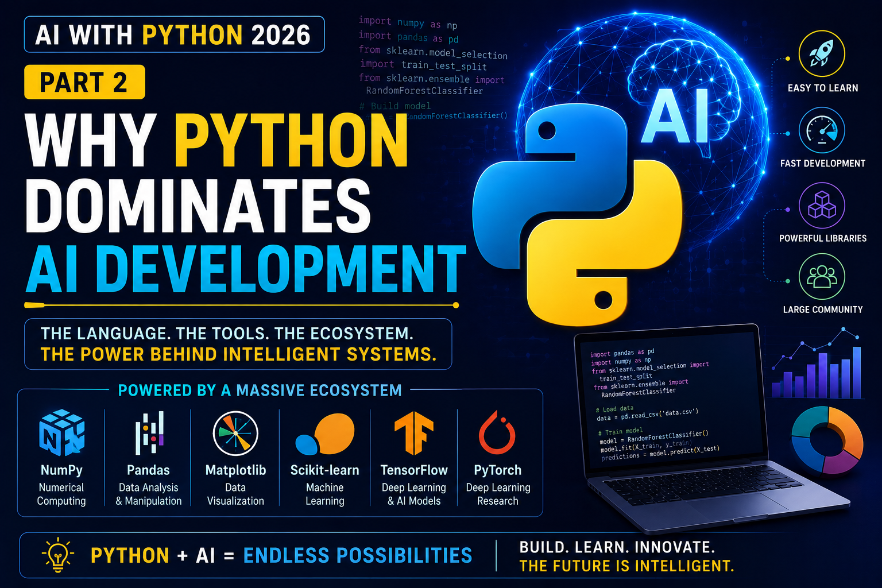Click the Matplotlib name text
Image resolution: width=882 pixels, height=588 pixels.
tap(235, 470)
